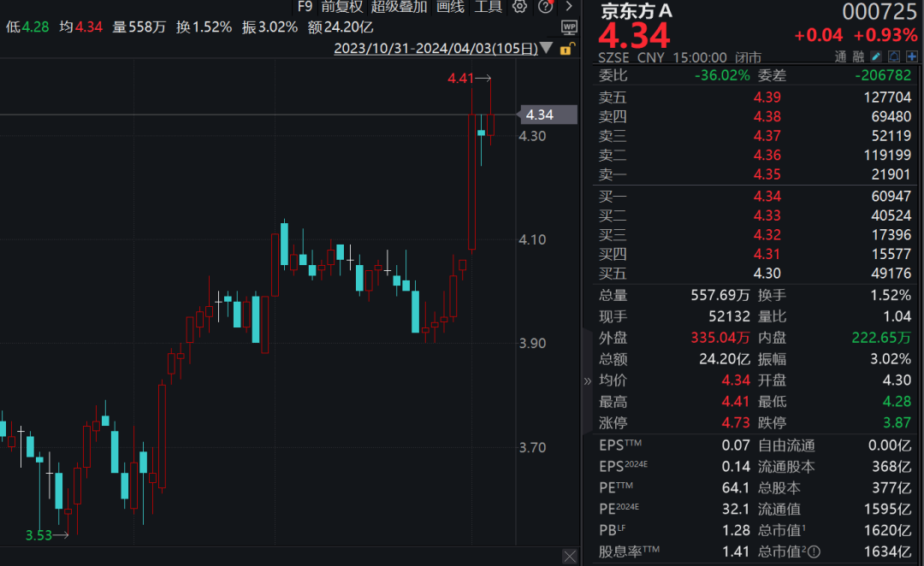This screenshot has width=924, height=566.
Task: Click the +0.93% price change percent
Action: pyautogui.click(x=885, y=35)
